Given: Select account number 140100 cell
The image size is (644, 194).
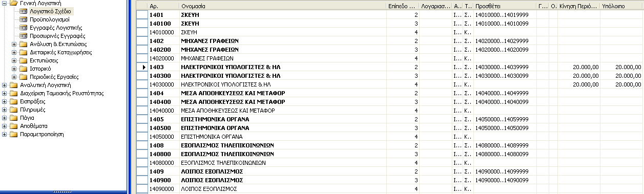Looking at the screenshot, I should (x=163, y=24).
